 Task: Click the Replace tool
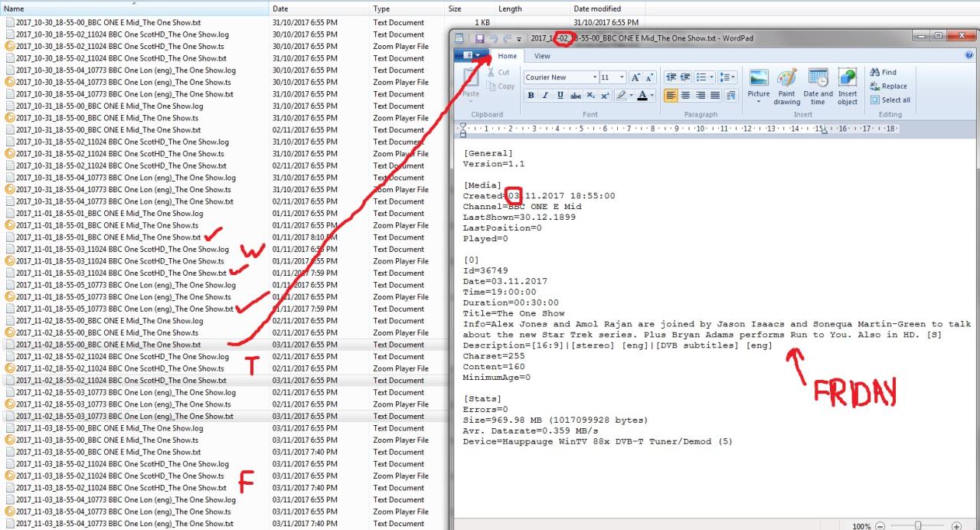tap(888, 86)
